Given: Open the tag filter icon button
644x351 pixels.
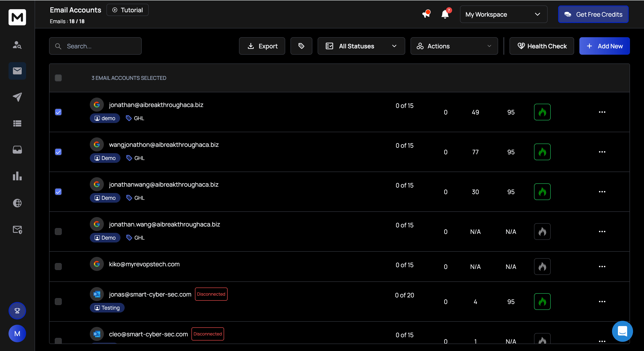Looking at the screenshot, I should click(x=301, y=46).
